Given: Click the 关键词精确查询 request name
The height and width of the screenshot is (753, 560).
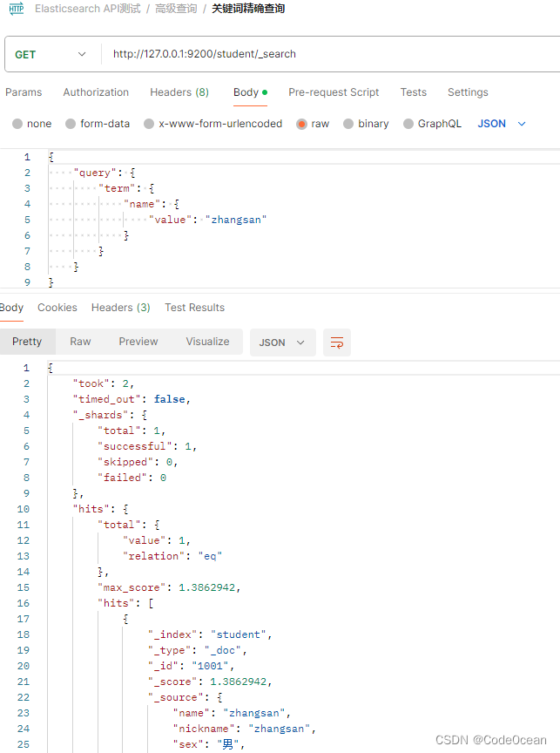Looking at the screenshot, I should (248, 9).
